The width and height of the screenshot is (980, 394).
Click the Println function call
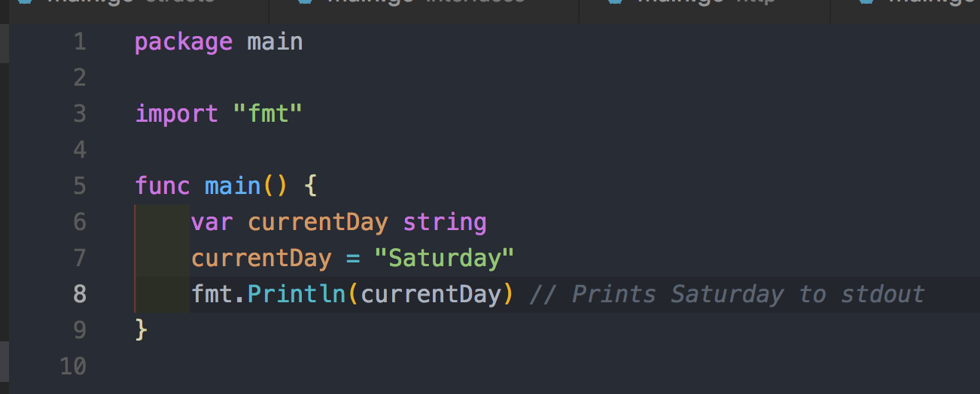coord(296,294)
